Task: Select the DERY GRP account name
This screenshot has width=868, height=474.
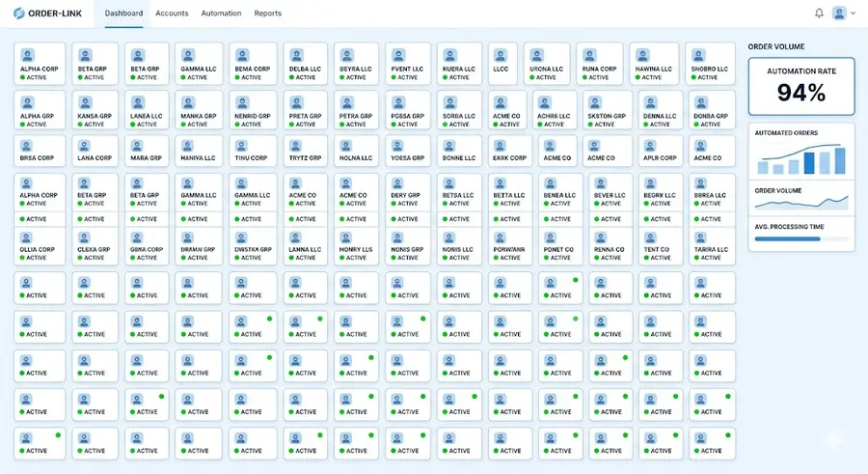Action: [x=406, y=195]
